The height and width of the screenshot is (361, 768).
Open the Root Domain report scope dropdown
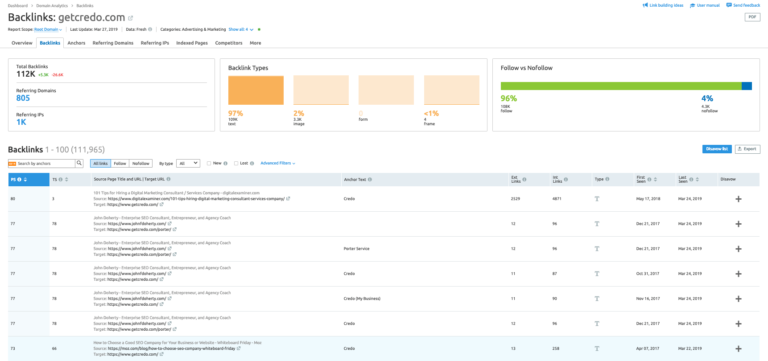pos(48,29)
